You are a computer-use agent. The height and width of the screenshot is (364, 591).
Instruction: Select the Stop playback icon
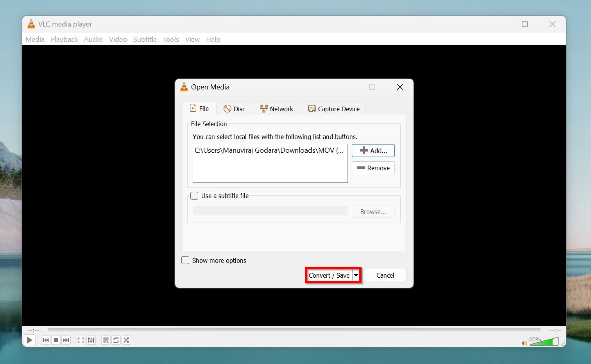pos(56,340)
